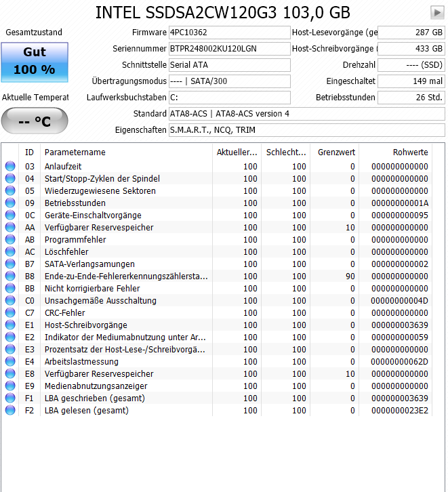Click the Drehzahl value ---- (SSD)
448x492 pixels.
[411, 65]
